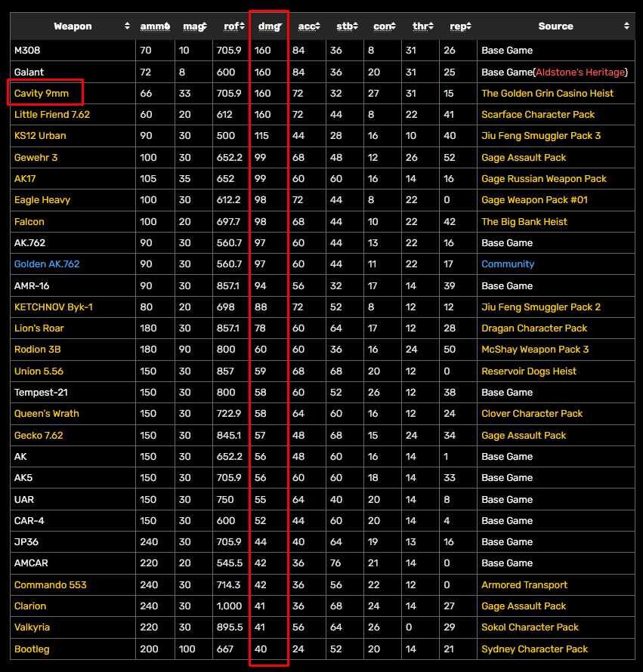Open the Commando 553 weapon link

[x=50, y=585]
